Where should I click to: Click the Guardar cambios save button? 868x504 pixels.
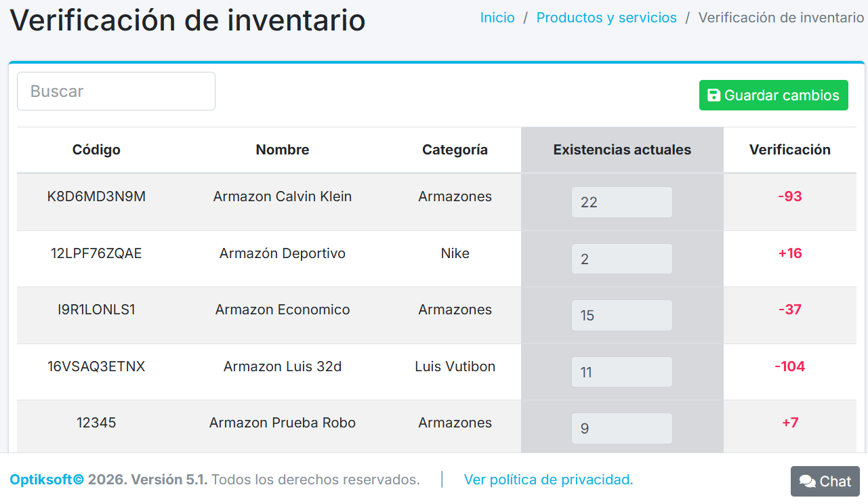(x=773, y=96)
